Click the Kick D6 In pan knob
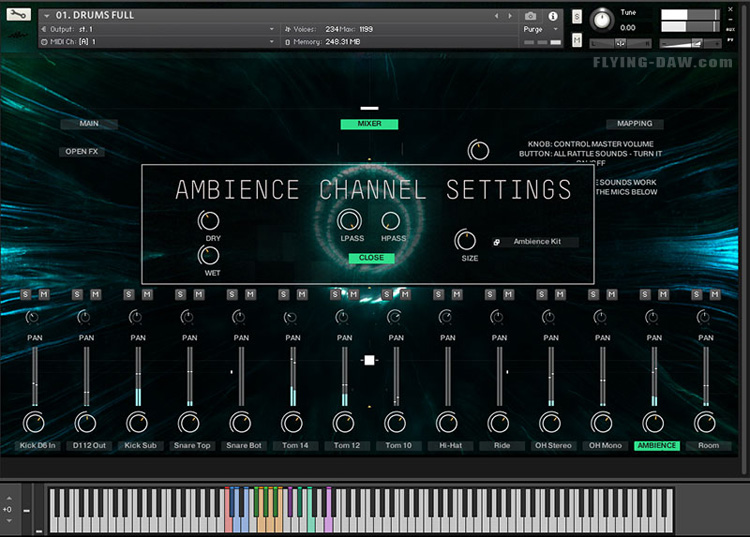This screenshot has width=750, height=537. pyautogui.click(x=32, y=317)
